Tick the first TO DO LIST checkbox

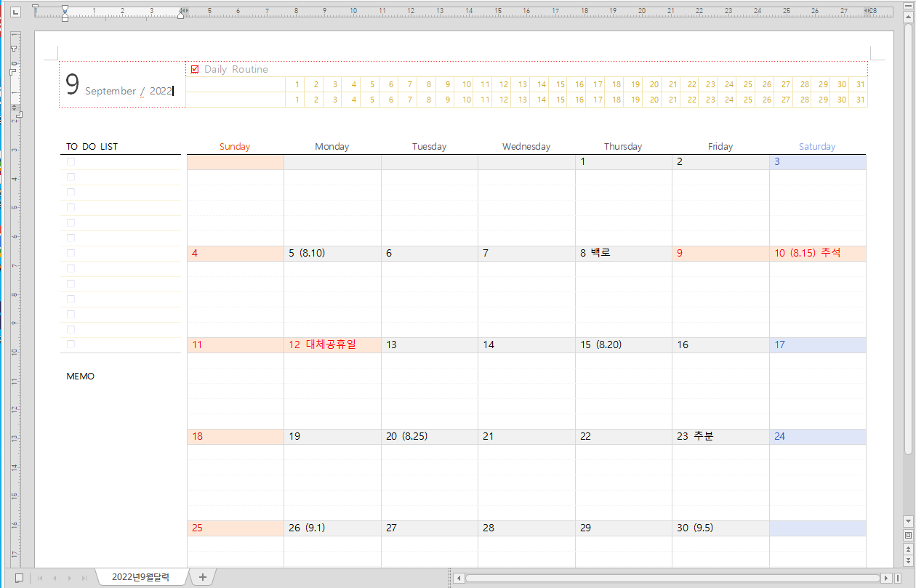pos(71,161)
